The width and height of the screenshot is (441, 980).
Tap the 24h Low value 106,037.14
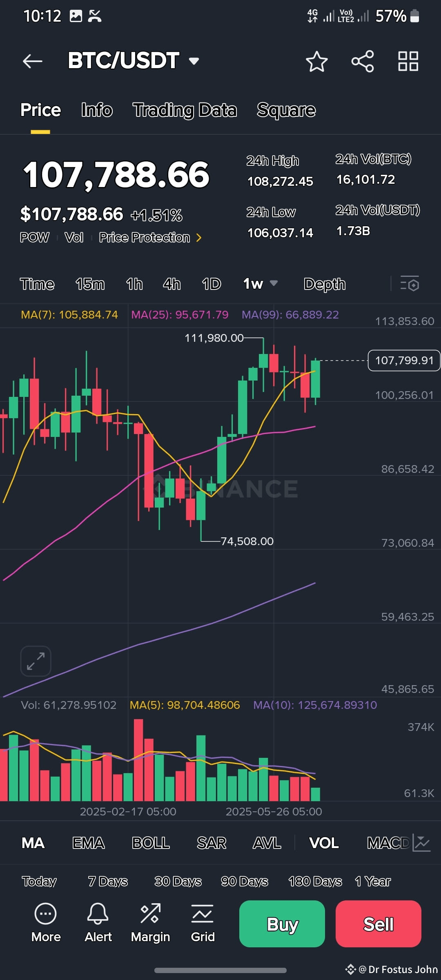[280, 233]
